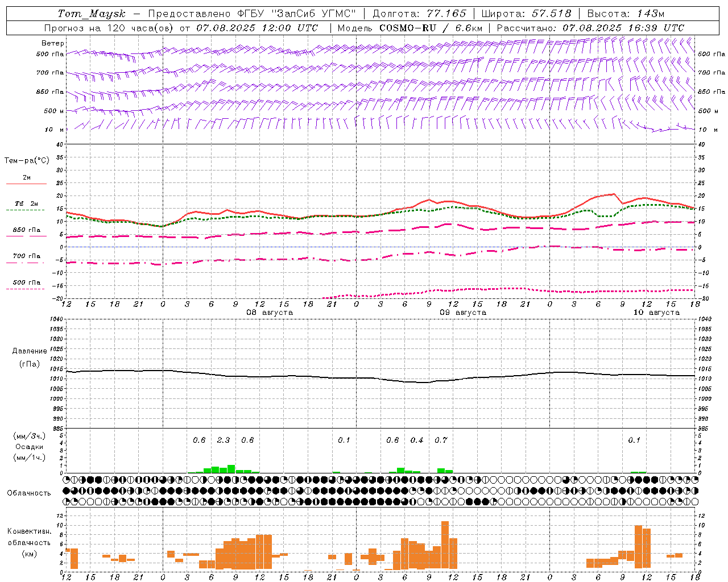This screenshot has height=582, width=728.
Task: Click the Облачность row label
Action: click(29, 493)
